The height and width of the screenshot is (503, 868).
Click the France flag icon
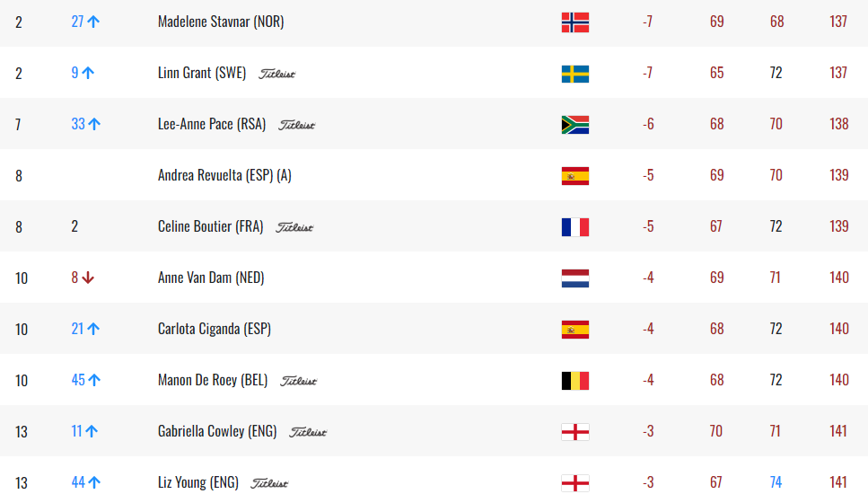point(574,226)
